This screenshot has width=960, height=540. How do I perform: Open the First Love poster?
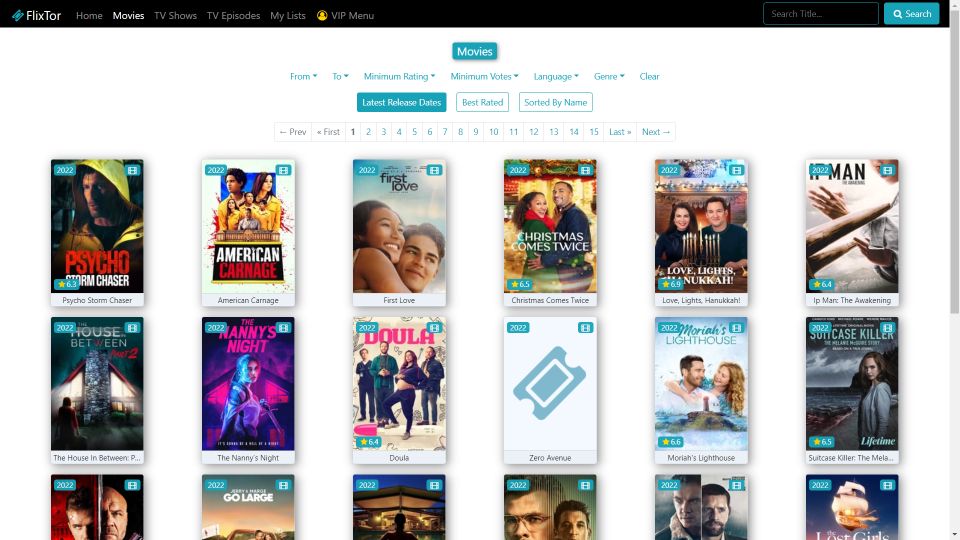399,227
